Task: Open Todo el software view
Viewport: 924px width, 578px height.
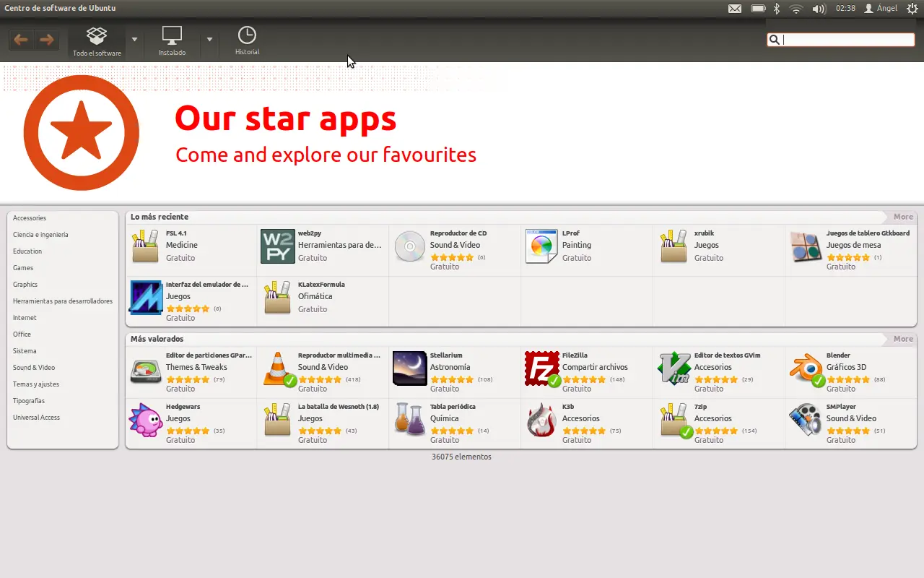Action: (97, 42)
